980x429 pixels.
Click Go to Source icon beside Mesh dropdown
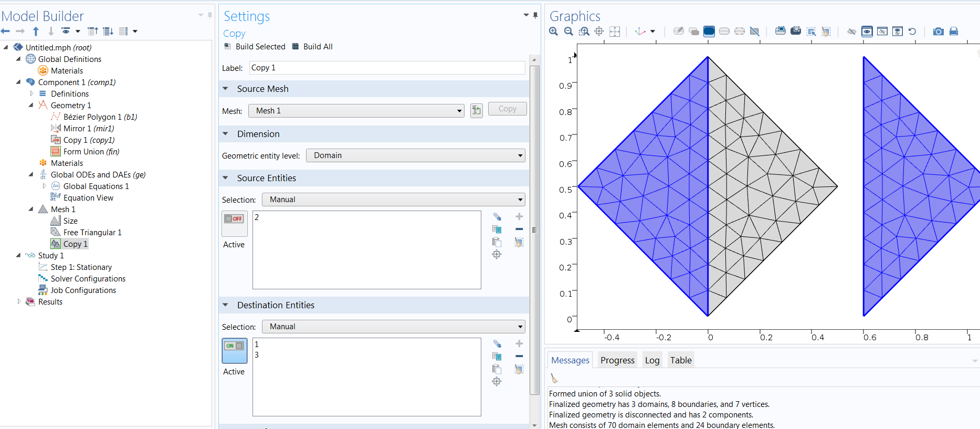476,110
